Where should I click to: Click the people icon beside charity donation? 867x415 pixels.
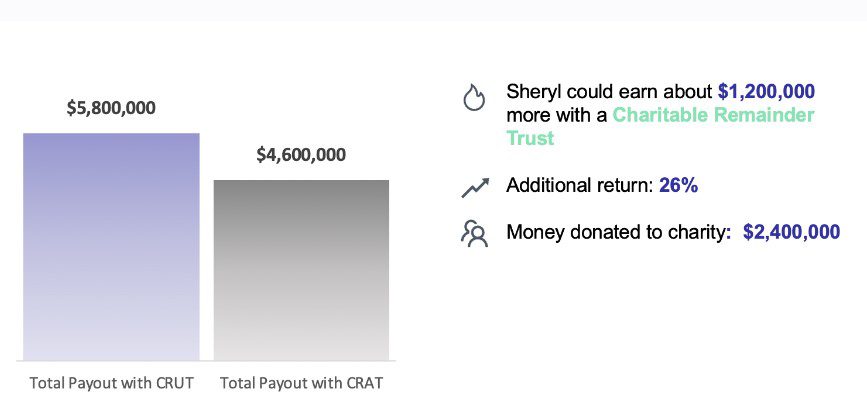[474, 233]
